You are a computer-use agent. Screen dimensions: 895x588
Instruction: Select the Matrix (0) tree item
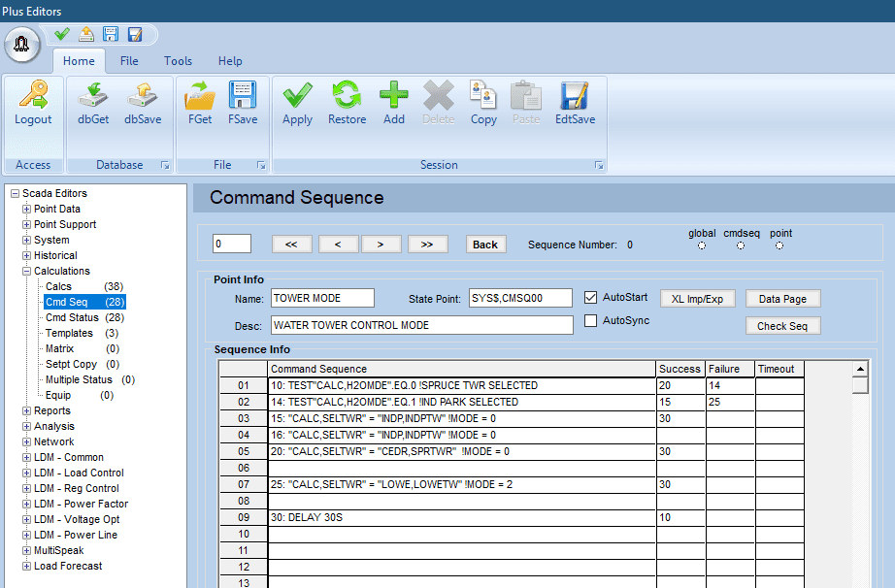[x=83, y=348]
